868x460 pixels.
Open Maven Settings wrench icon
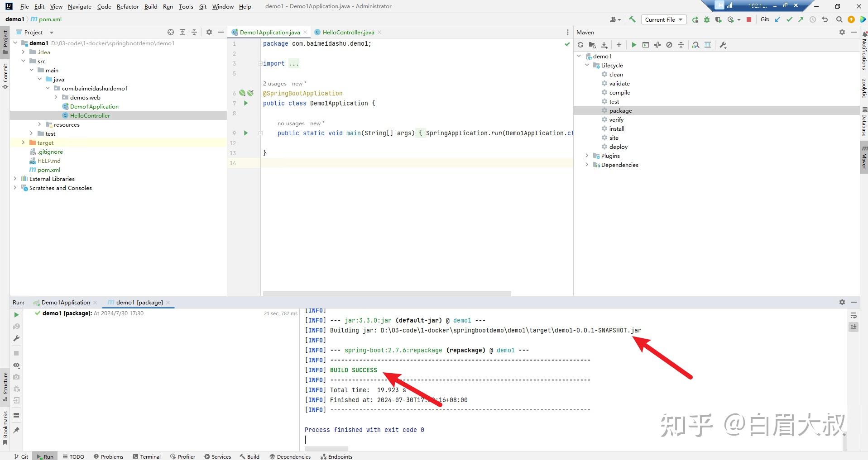click(x=723, y=45)
